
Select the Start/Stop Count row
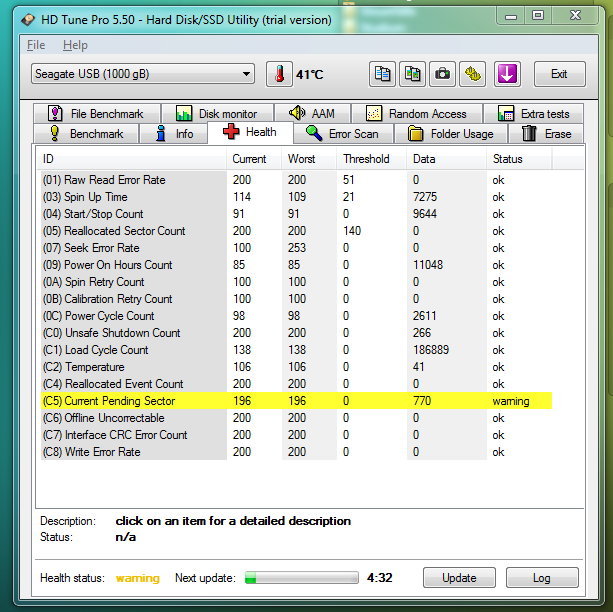pos(296,214)
